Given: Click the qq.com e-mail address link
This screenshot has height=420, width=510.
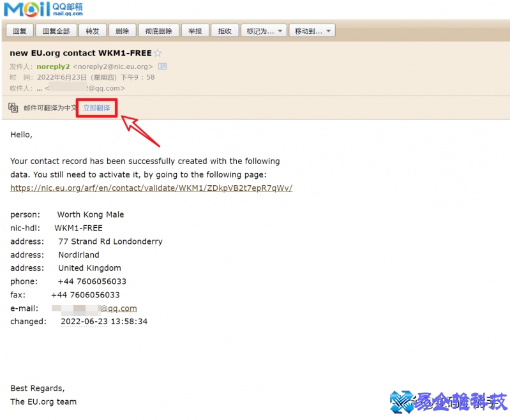Looking at the screenshot, I should (x=118, y=308).
